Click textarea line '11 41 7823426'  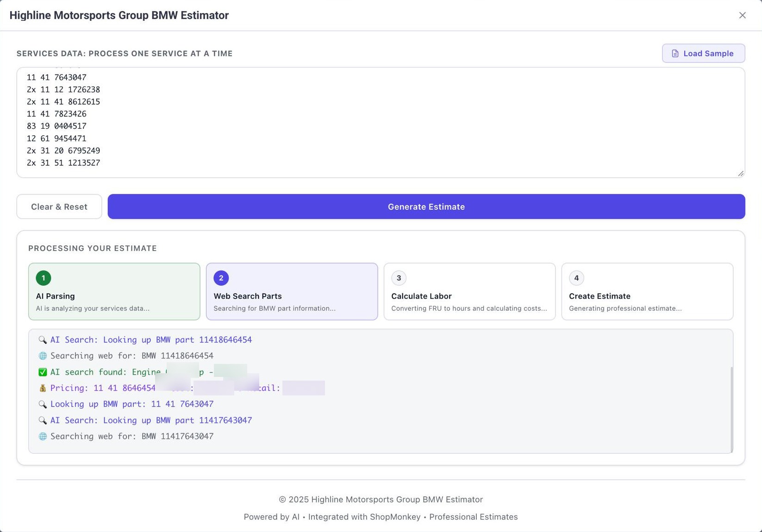tap(56, 114)
